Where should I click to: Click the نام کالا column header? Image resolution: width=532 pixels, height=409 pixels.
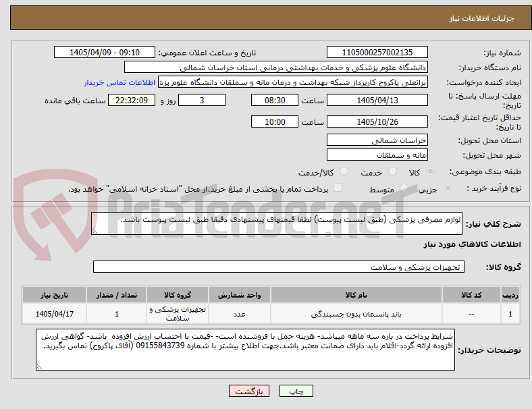356,295
